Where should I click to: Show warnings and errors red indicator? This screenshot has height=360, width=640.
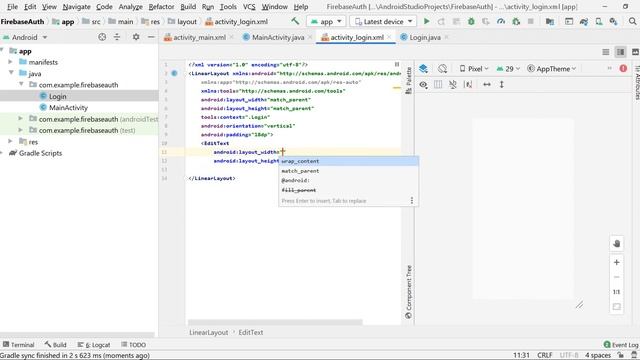(623, 69)
